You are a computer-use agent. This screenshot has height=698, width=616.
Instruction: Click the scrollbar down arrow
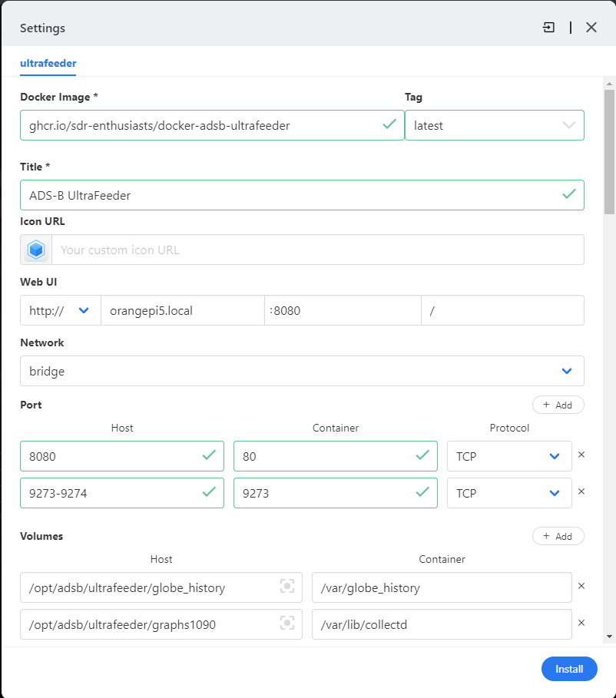(x=609, y=637)
